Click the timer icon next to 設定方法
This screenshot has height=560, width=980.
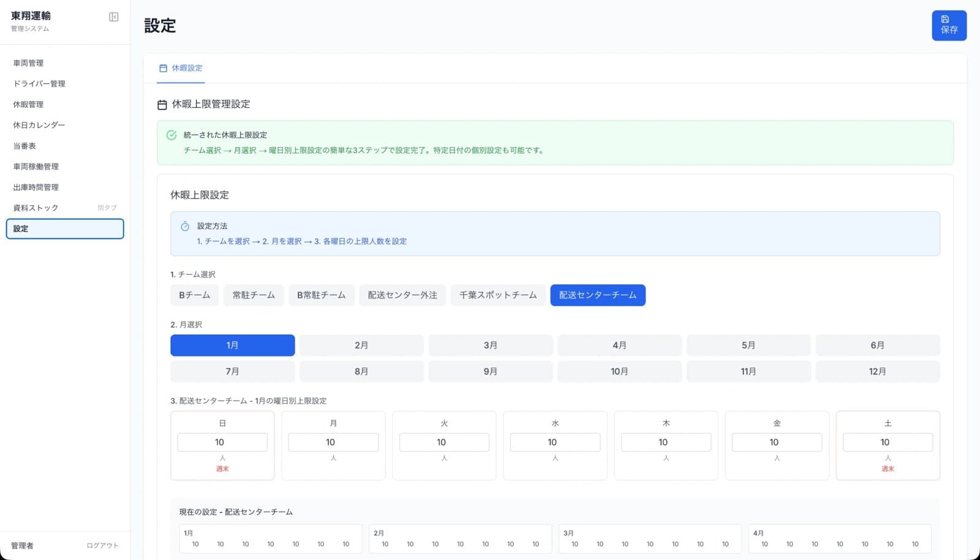coord(185,226)
